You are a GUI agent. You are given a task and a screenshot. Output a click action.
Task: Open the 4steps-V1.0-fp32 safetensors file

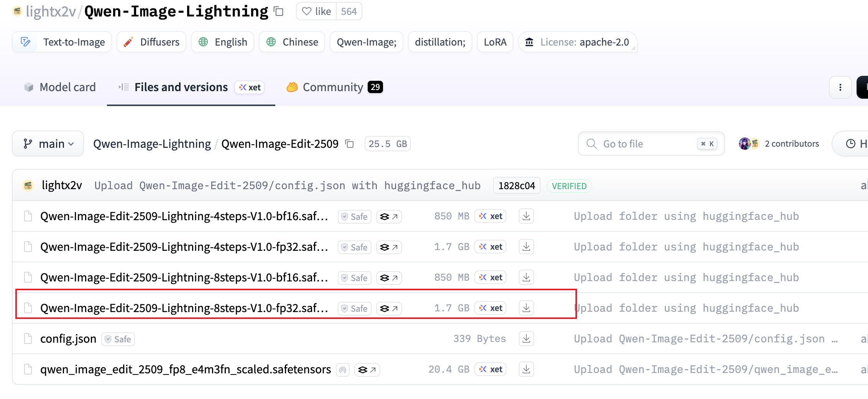point(184,247)
